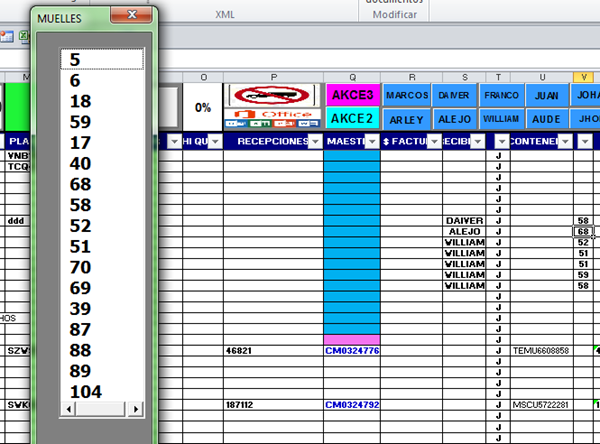600x444 pixels.
Task: Select column O header
Action: click(x=204, y=77)
